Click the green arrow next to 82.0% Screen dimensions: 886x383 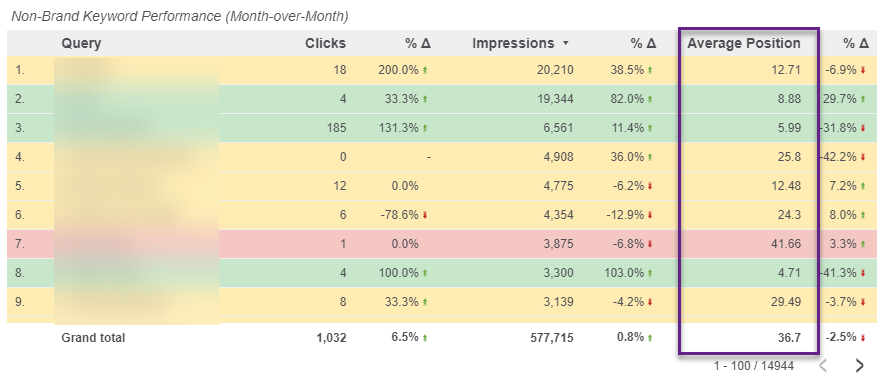(x=650, y=99)
